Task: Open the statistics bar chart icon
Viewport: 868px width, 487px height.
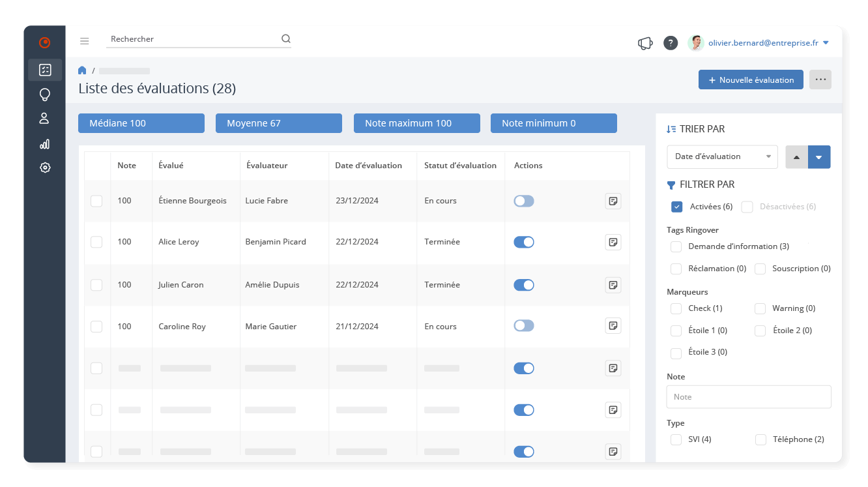Action: point(44,144)
